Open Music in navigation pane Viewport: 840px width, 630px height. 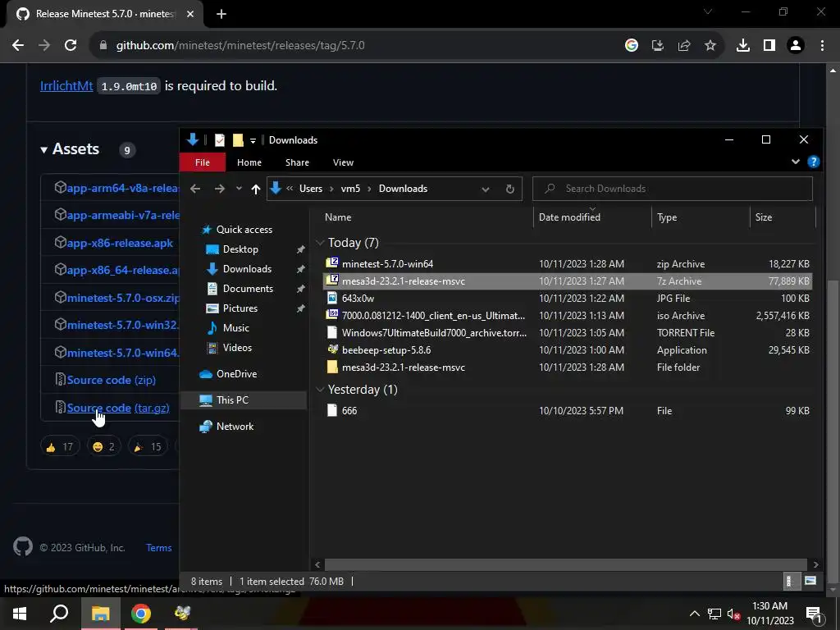pyautogui.click(x=235, y=328)
